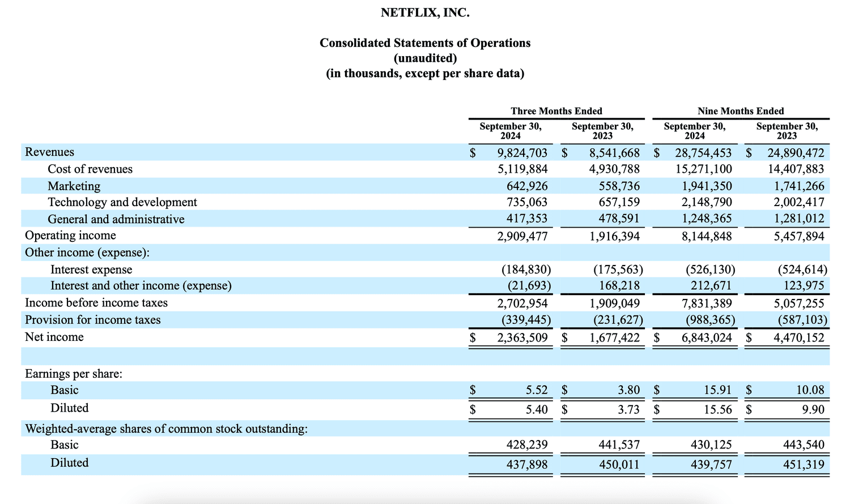Select diluted shares 450,011
The height and width of the screenshot is (504, 850).
(619, 465)
